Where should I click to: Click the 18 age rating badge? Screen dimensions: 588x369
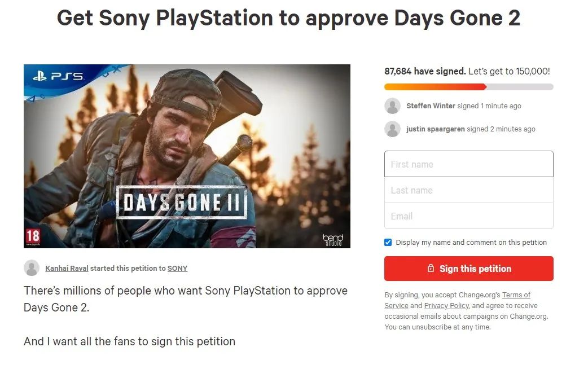coord(33,236)
